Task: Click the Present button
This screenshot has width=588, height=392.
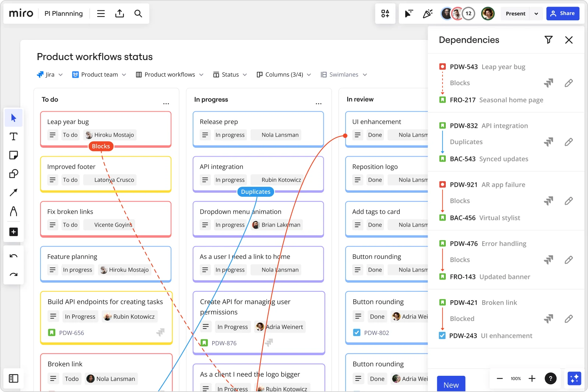Action: point(515,14)
